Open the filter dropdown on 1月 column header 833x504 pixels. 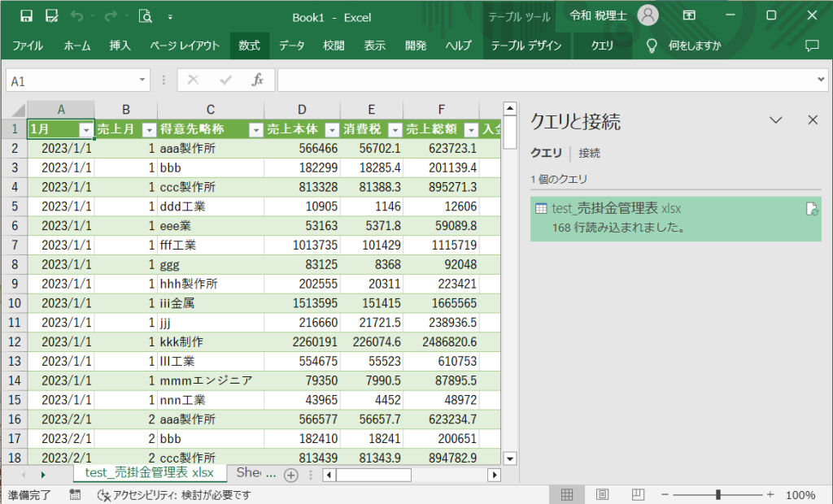[86, 130]
